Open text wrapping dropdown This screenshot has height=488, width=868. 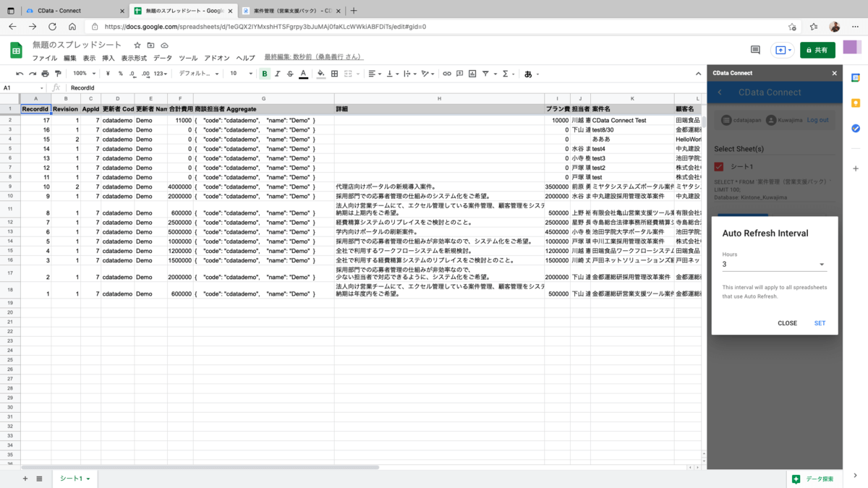tap(409, 74)
